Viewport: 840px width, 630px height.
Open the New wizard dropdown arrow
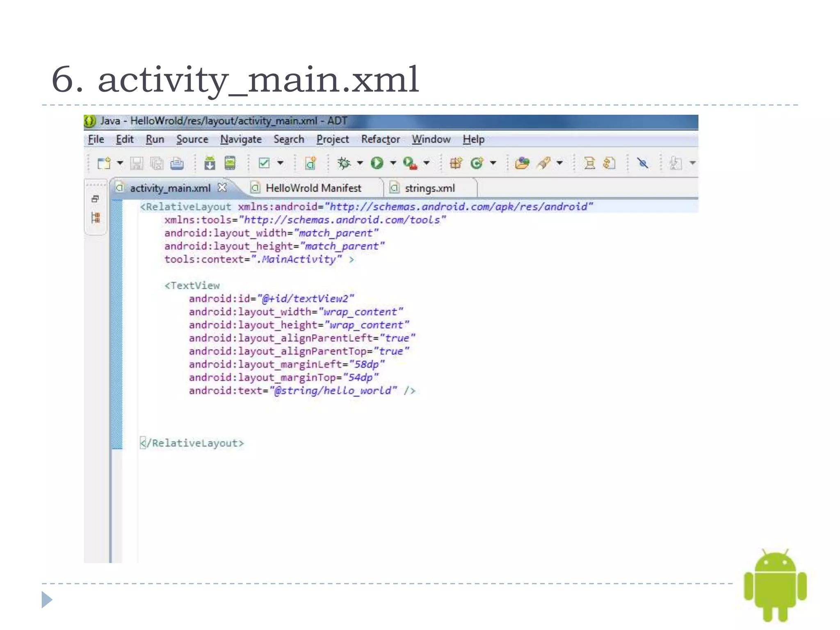pyautogui.click(x=120, y=163)
